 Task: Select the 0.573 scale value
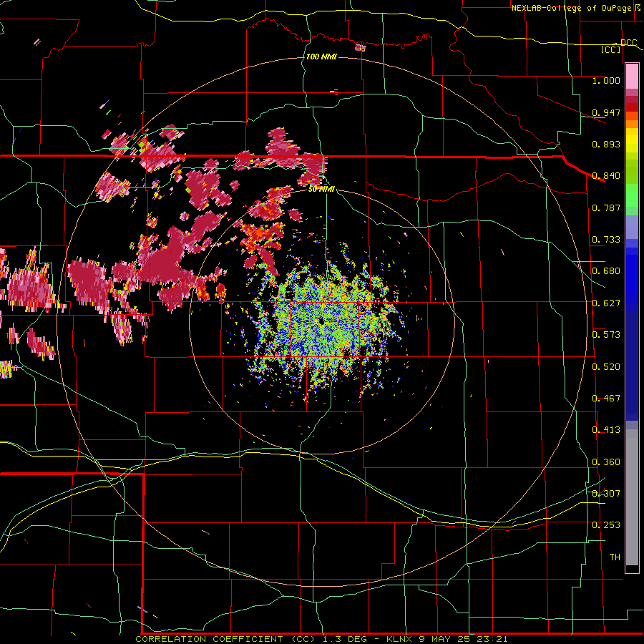tap(606, 335)
